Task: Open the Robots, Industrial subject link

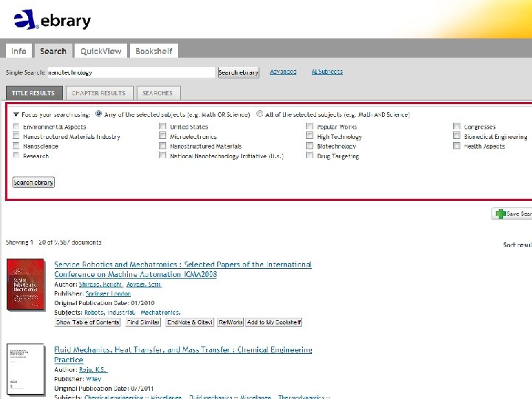Action: 109,313
